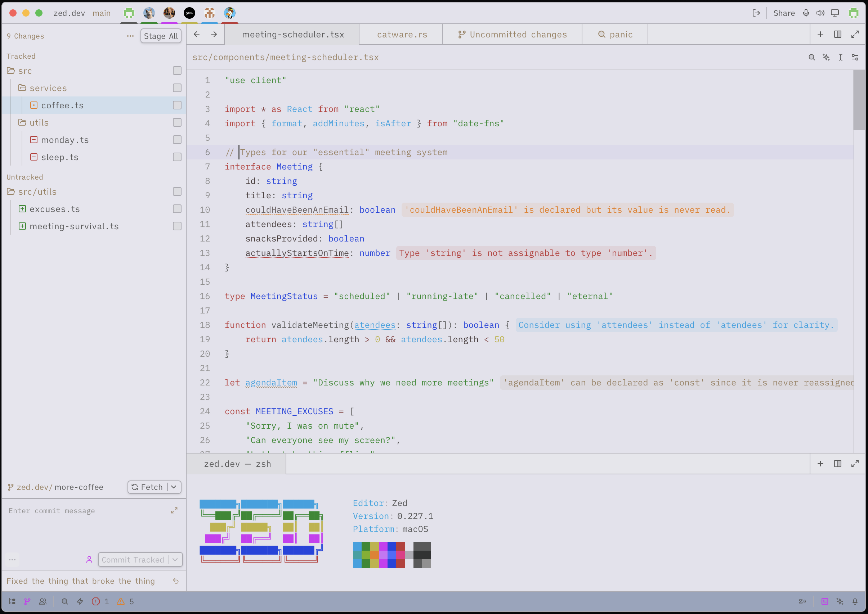868x614 pixels.
Task: Click the project search magnifier in status bar
Action: pos(65,601)
